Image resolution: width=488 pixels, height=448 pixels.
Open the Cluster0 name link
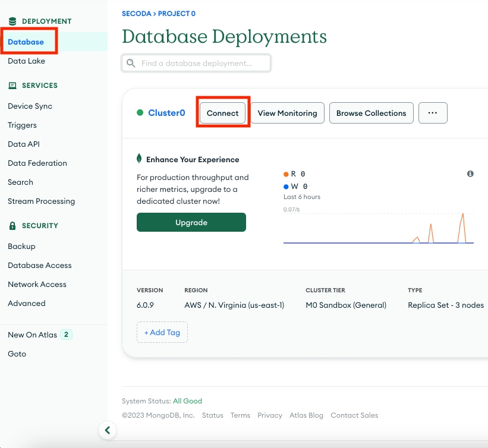pos(166,113)
